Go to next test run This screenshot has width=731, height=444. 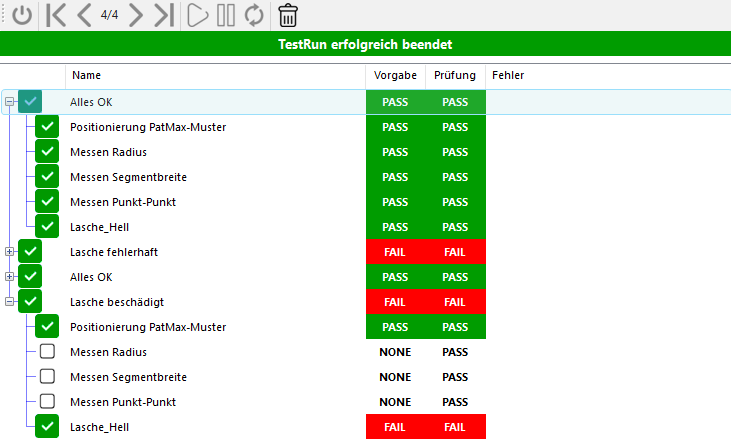coord(137,15)
